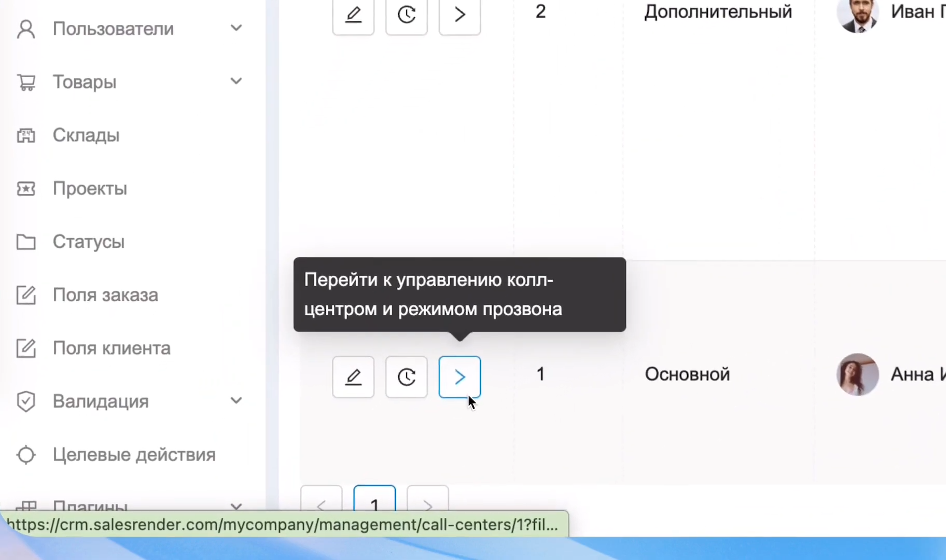Click the Валидация shield icon
946x560 pixels.
click(26, 401)
